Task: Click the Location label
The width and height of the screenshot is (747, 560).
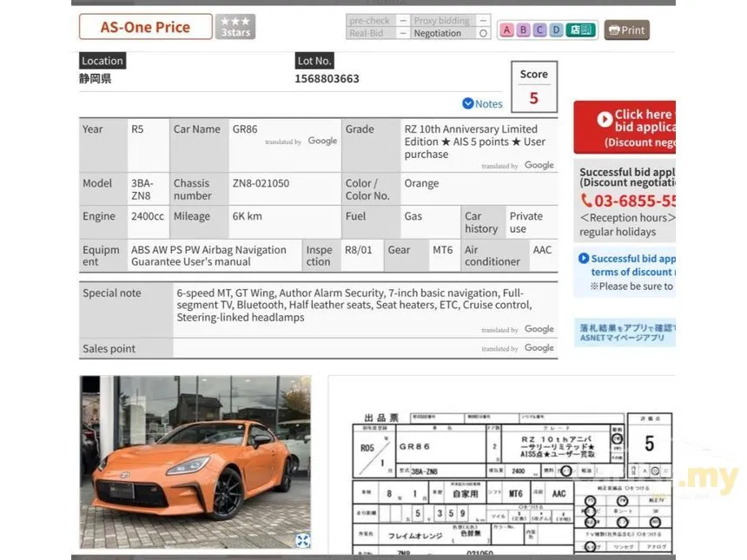Action: [102, 61]
